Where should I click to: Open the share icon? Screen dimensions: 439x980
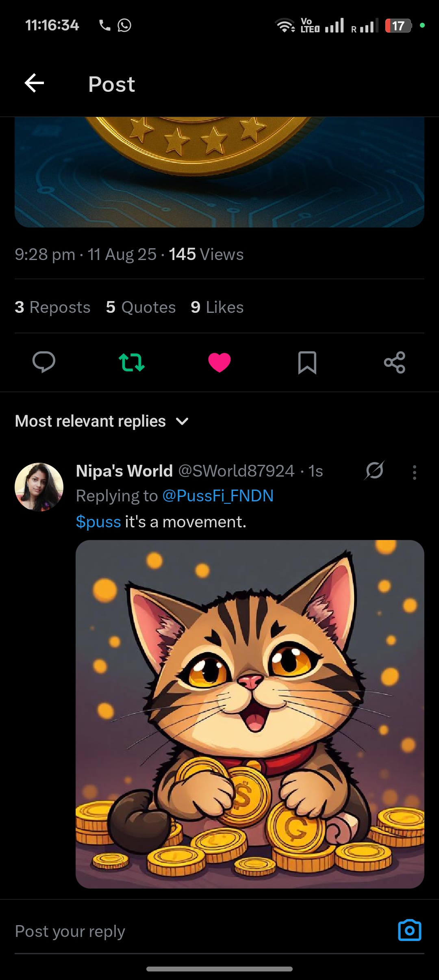tap(395, 362)
